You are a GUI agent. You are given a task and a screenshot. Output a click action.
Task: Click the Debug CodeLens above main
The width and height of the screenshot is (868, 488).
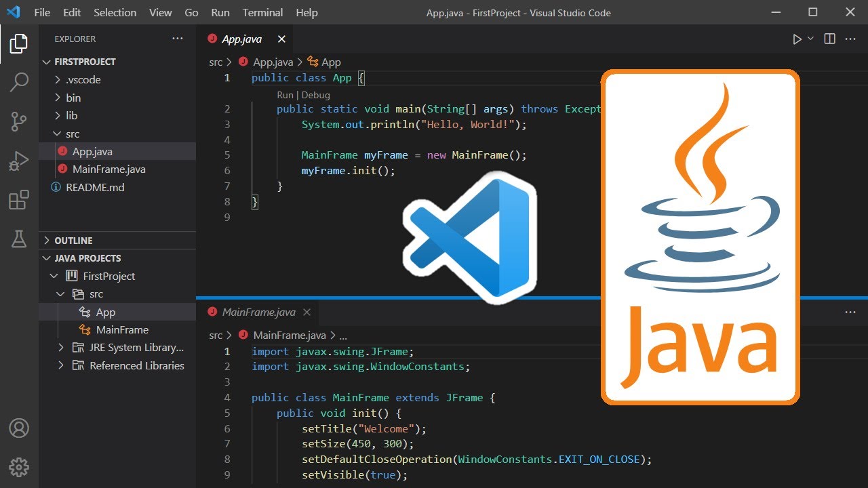(315, 96)
